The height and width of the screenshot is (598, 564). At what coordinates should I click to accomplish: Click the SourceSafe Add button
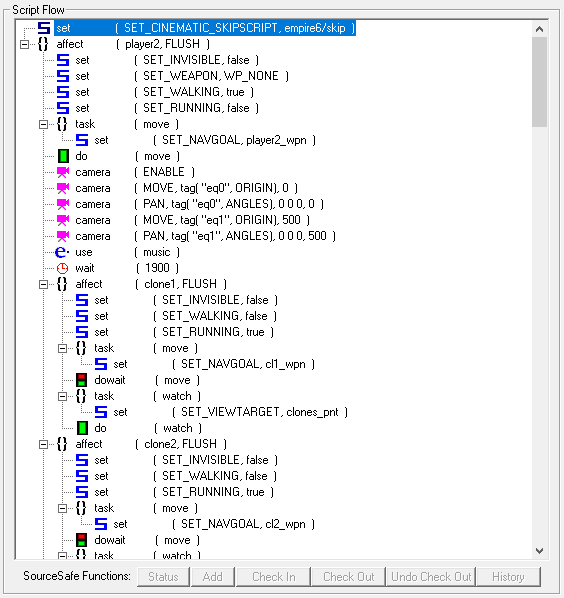tap(212, 577)
